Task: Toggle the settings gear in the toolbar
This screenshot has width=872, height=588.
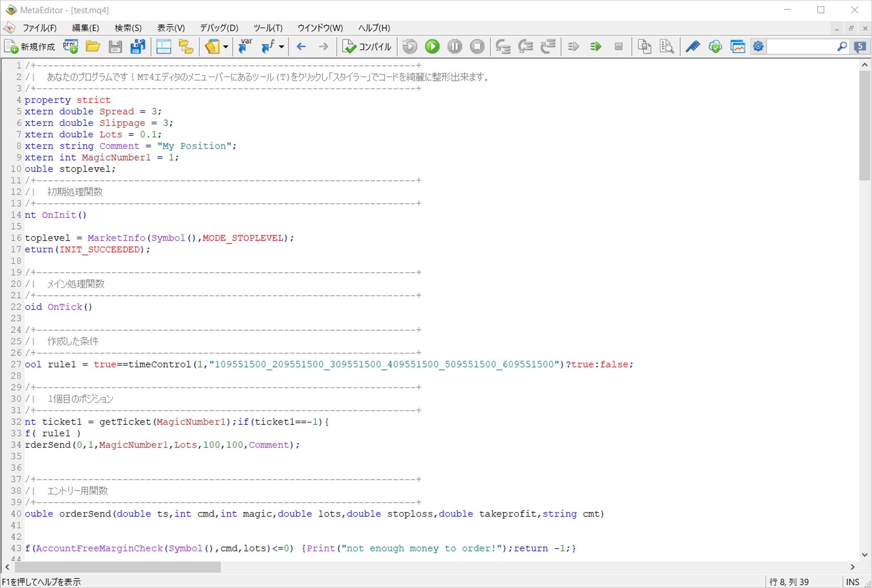Action: point(758,46)
